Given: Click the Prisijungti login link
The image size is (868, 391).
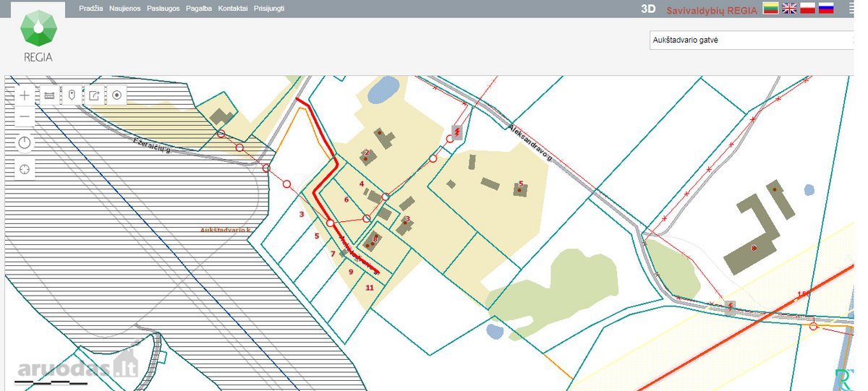Looking at the screenshot, I should click(x=269, y=9).
